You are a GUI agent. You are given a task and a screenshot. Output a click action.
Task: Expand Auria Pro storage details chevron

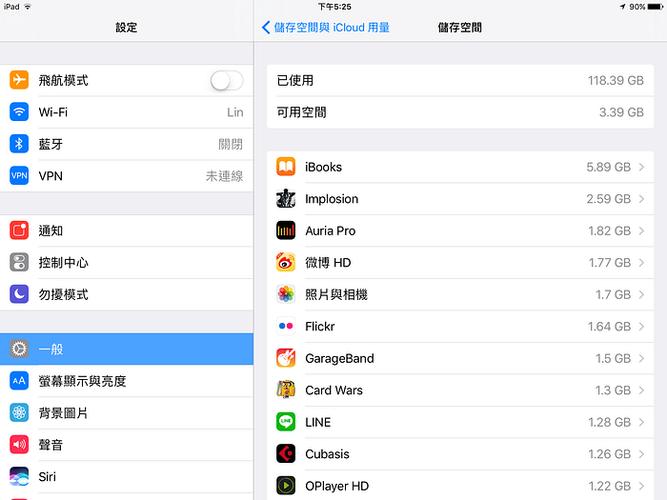[x=641, y=231]
